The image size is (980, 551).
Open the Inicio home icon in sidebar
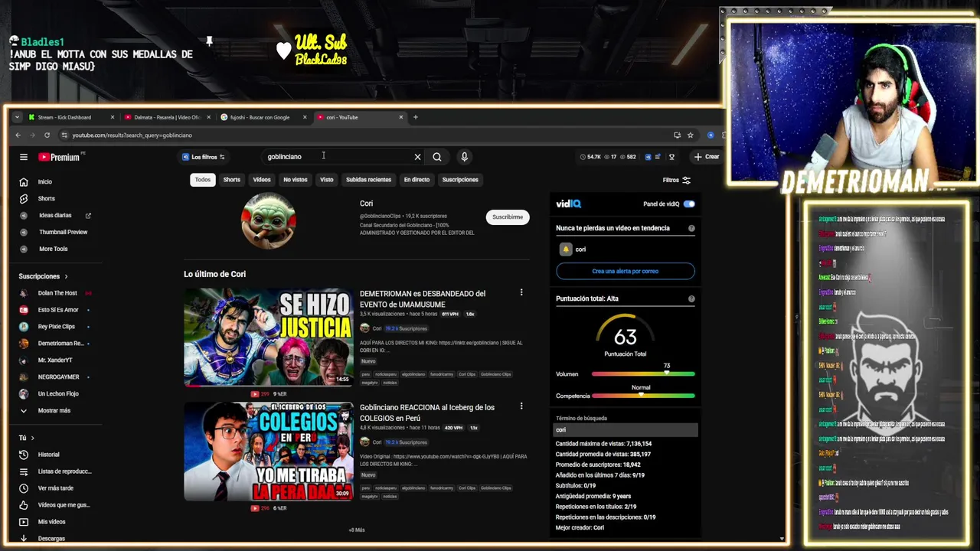24,181
